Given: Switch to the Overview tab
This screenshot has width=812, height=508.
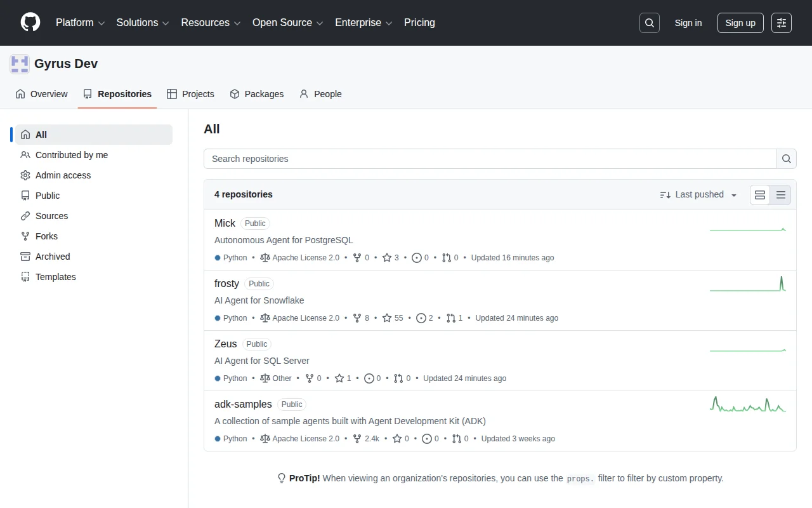Looking at the screenshot, I should (x=41, y=94).
